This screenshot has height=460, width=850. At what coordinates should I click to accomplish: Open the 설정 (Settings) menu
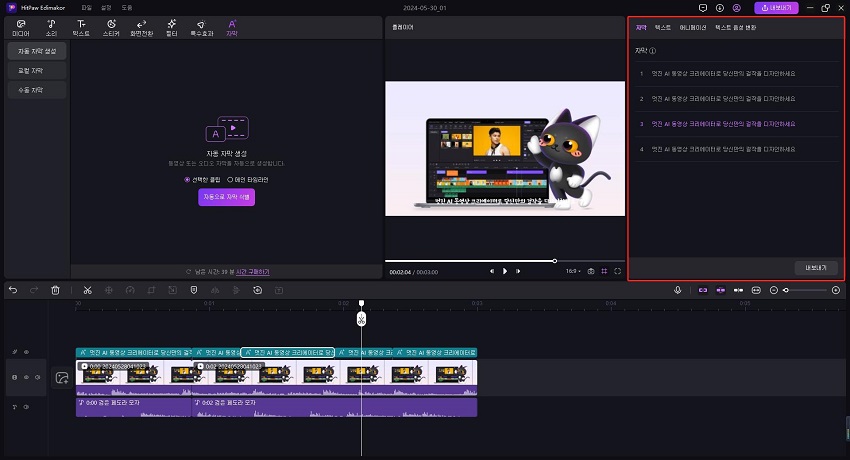[106, 8]
